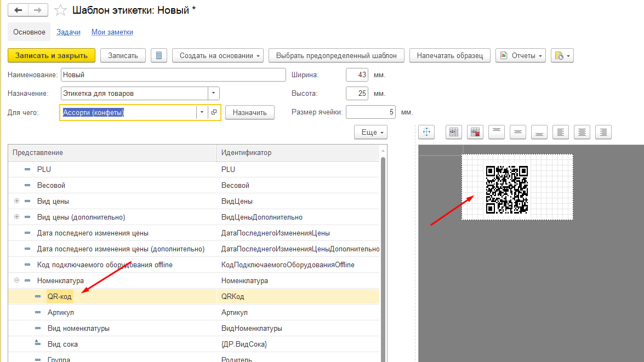This screenshot has width=644, height=362.
Task: Click the field icon of the Вид сока row
Action: 38,343
